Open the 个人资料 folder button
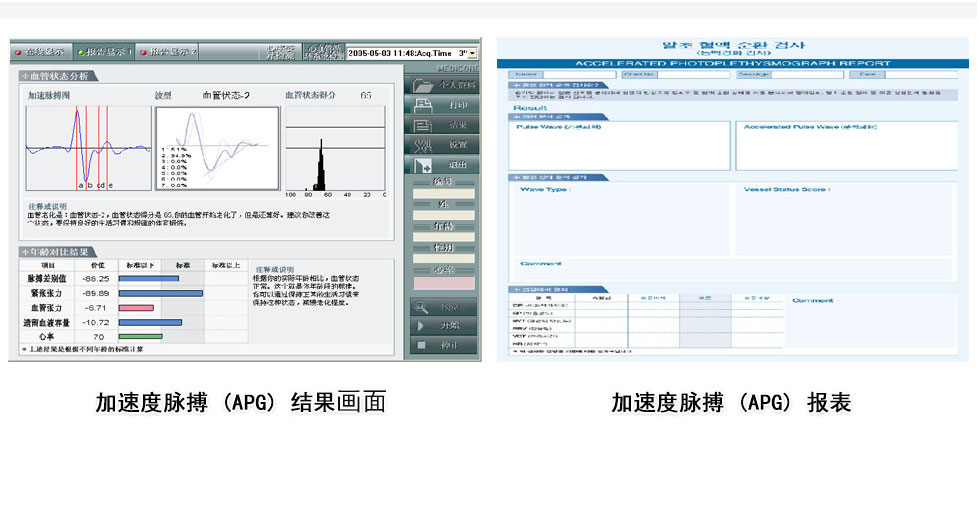Viewport: 980px width, 507px height. pos(443,86)
